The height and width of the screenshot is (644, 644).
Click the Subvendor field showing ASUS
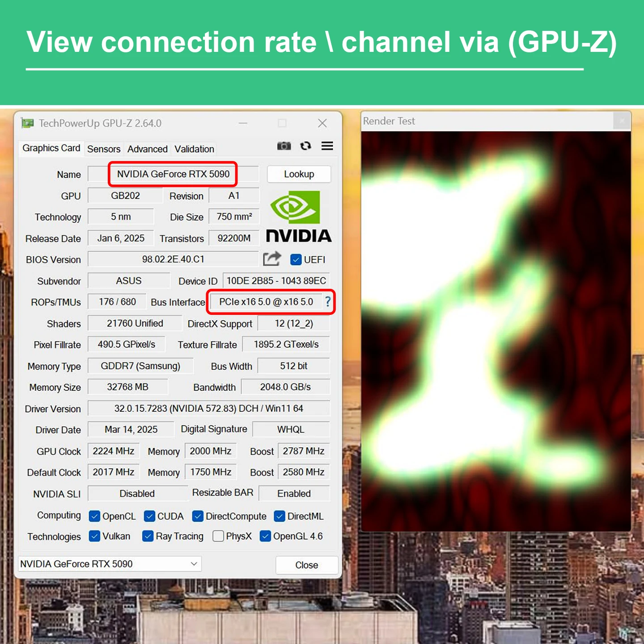(x=129, y=280)
